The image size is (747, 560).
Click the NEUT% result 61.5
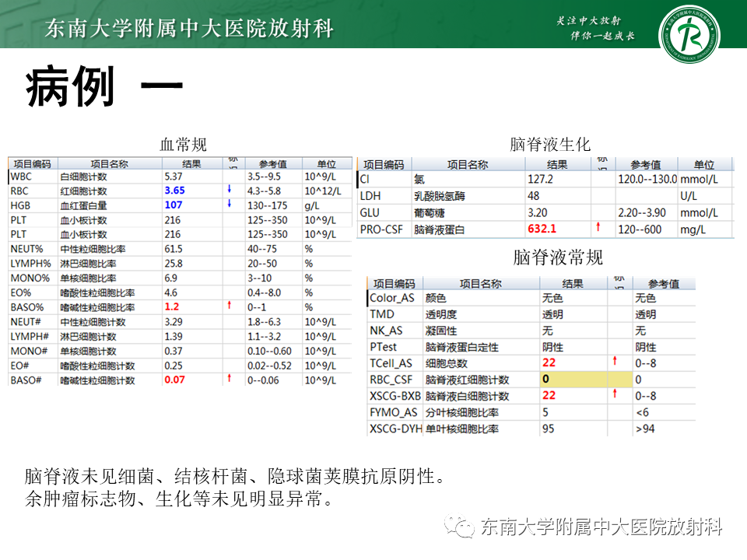tap(174, 249)
